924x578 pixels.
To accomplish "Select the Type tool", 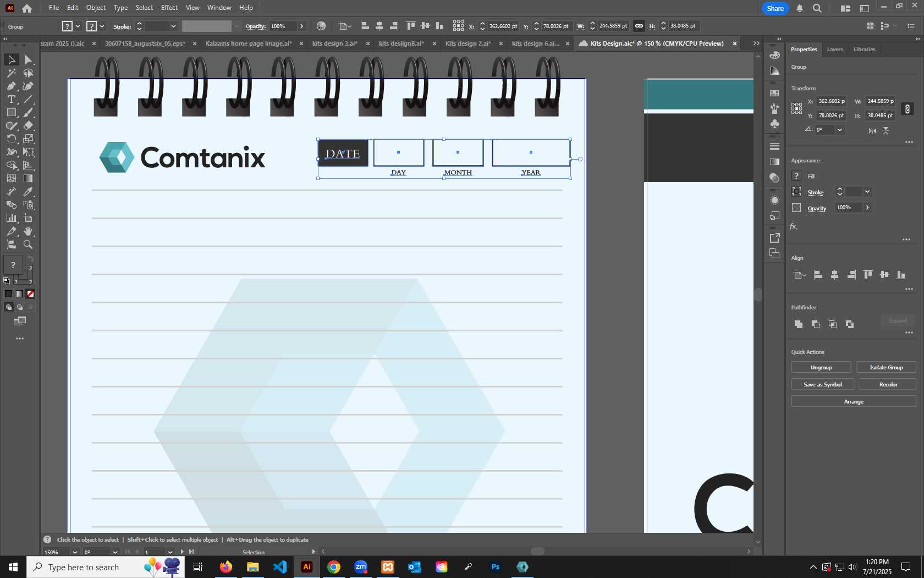I will click(11, 99).
